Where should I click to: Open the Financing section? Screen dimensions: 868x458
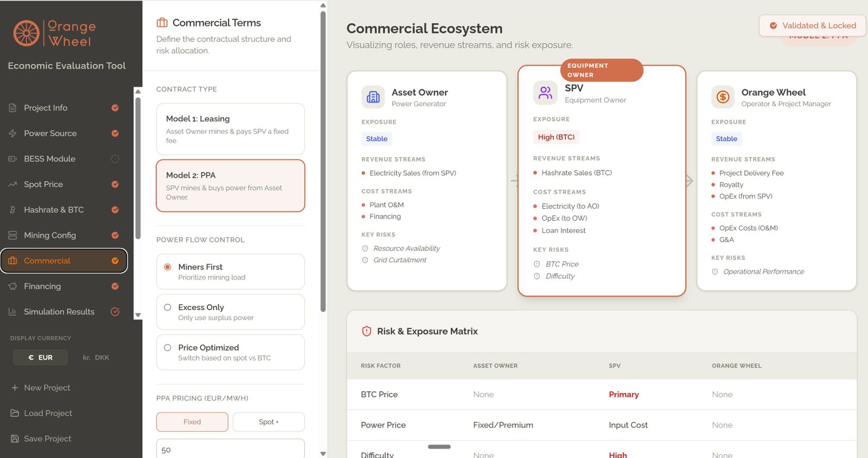[x=64, y=286]
